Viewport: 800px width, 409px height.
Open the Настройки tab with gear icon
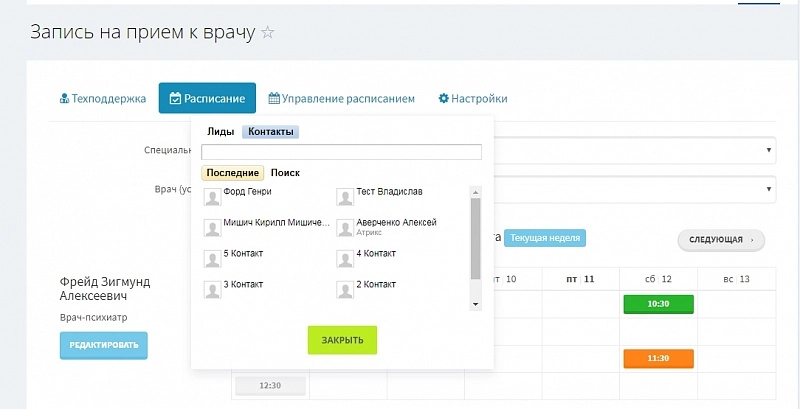click(472, 99)
